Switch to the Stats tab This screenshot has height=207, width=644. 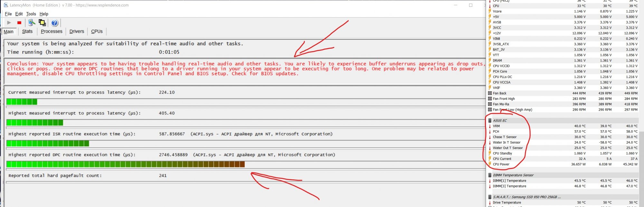(x=27, y=32)
